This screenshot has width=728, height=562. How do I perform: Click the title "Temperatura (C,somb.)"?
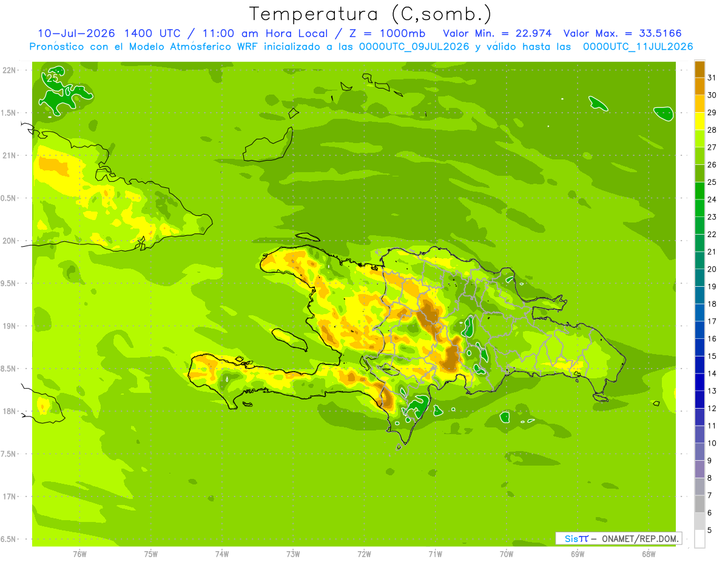pyautogui.click(x=371, y=14)
